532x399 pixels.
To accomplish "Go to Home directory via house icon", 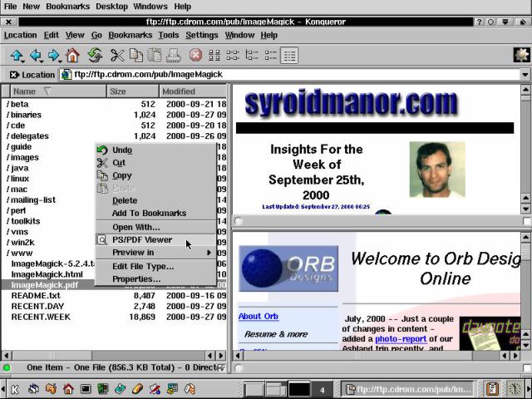I will point(72,56).
